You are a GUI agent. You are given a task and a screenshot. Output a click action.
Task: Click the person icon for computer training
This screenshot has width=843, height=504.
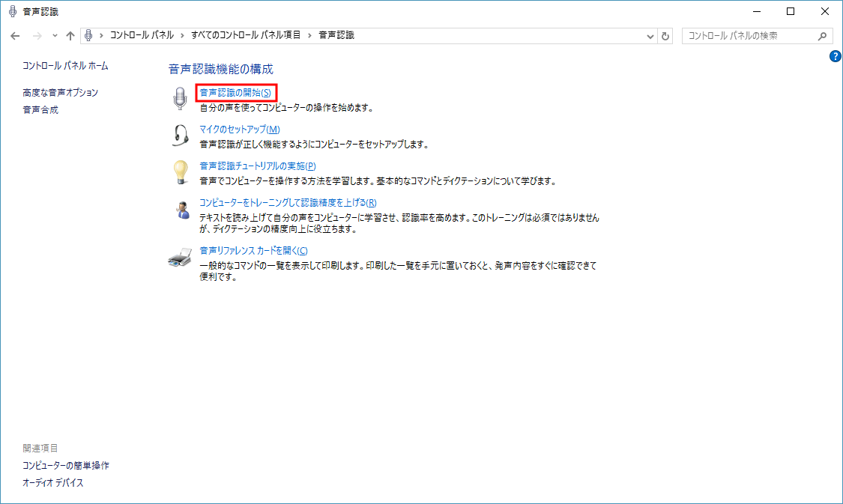click(x=183, y=210)
